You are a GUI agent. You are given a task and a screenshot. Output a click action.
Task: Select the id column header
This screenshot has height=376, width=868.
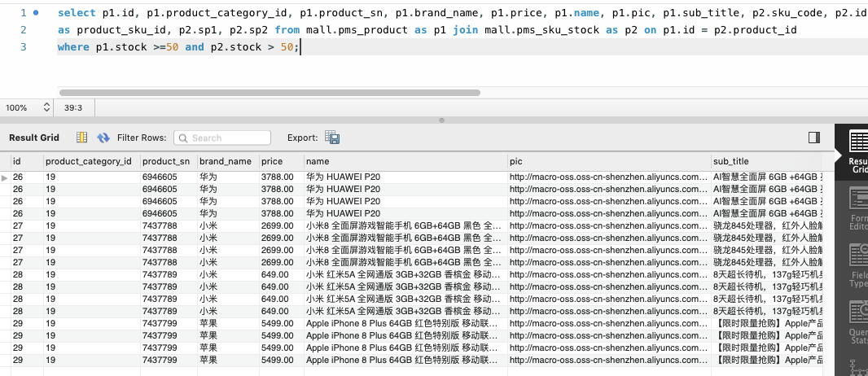(x=27, y=161)
